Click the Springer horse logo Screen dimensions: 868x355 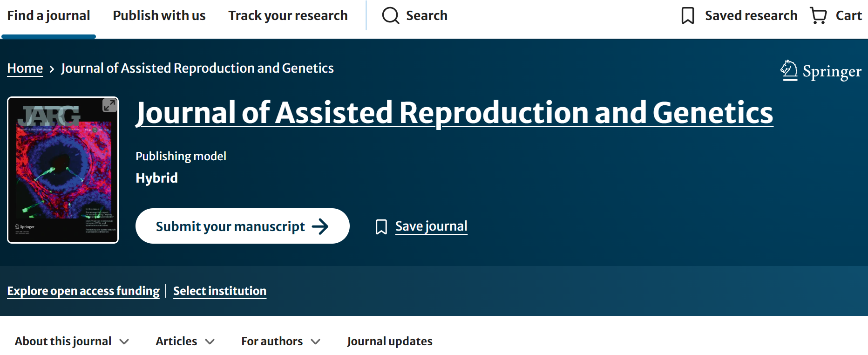(789, 70)
